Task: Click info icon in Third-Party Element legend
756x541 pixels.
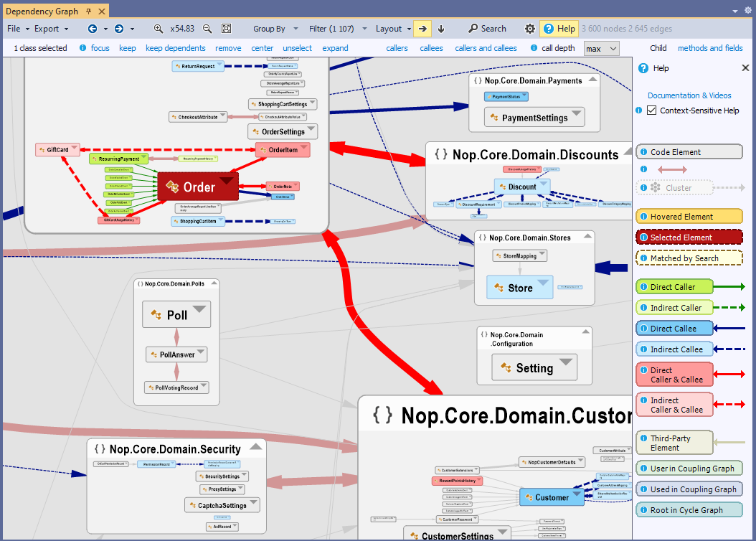Action: (x=643, y=438)
